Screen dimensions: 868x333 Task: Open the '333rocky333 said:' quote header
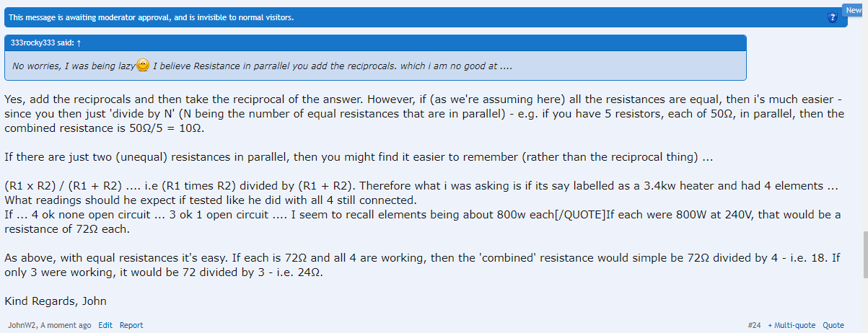[35, 43]
